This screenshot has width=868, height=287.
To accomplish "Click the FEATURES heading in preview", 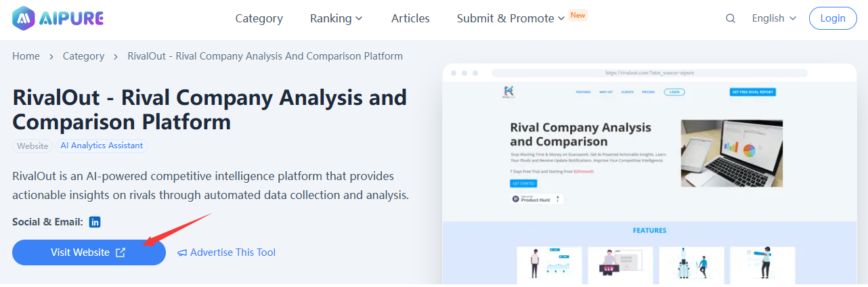I will coord(649,230).
